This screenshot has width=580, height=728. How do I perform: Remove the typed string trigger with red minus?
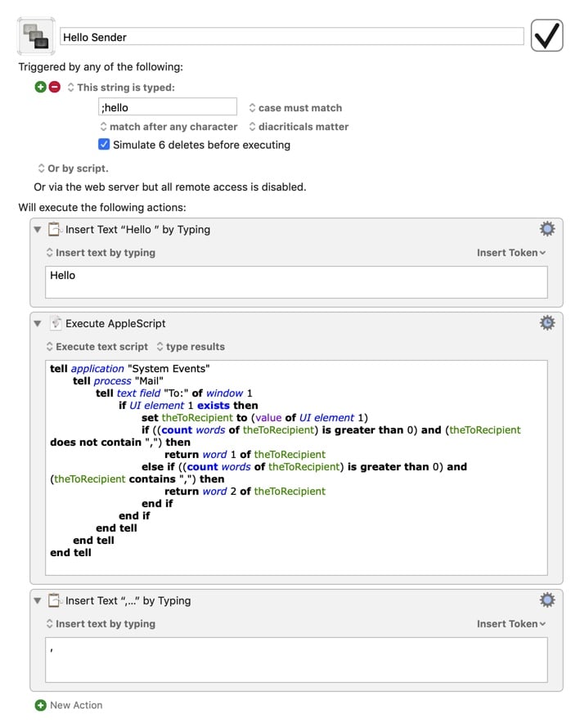coord(55,87)
